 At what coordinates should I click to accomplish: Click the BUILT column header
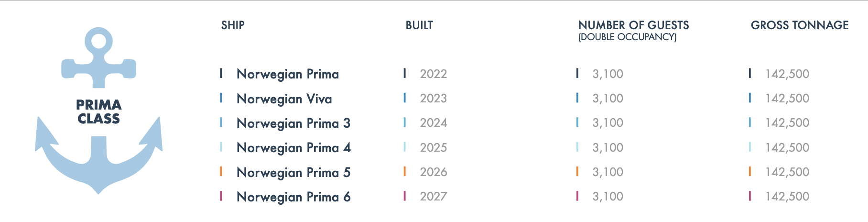[x=419, y=25]
